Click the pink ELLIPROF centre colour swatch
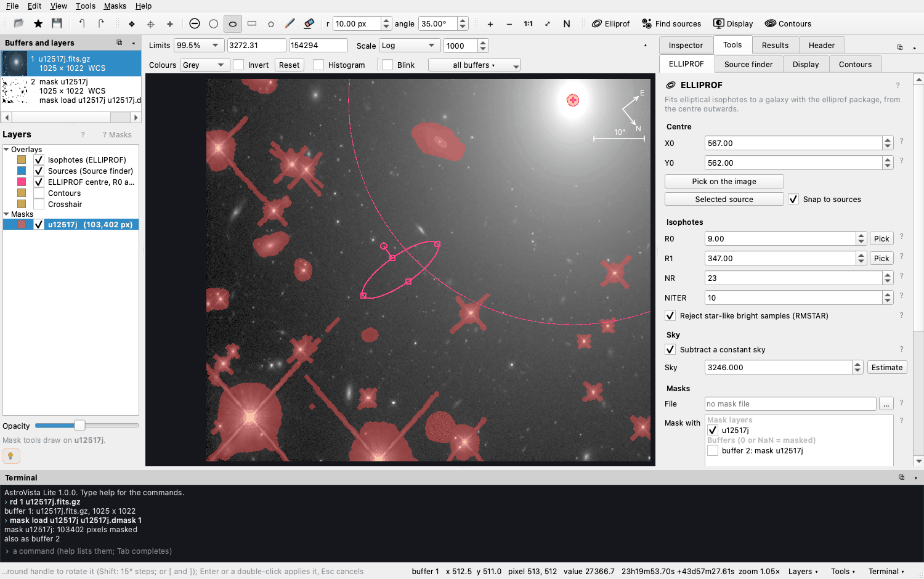The width and height of the screenshot is (924, 579). [x=22, y=182]
